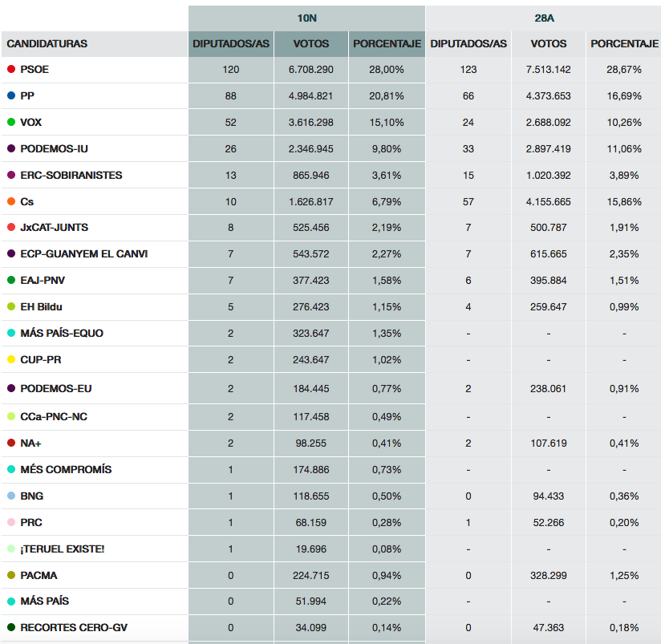The height and width of the screenshot is (644, 661).
Task: Click the ¡TERUEL EXISTE! row label
Action: coord(63,549)
